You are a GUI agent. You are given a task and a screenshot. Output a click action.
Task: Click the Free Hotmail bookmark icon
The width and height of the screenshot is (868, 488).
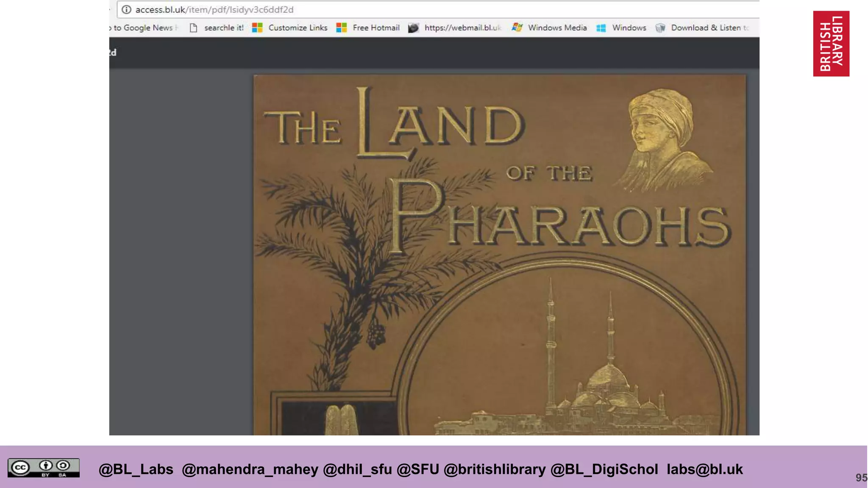[342, 28]
